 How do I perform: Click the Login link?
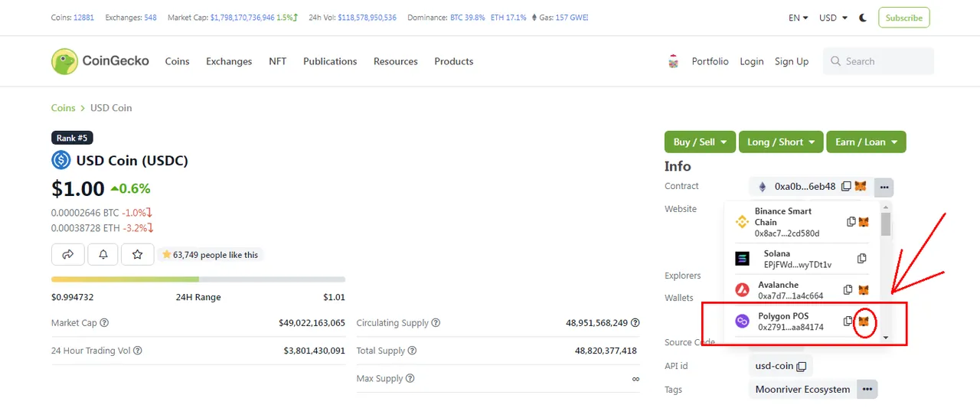[x=752, y=61]
